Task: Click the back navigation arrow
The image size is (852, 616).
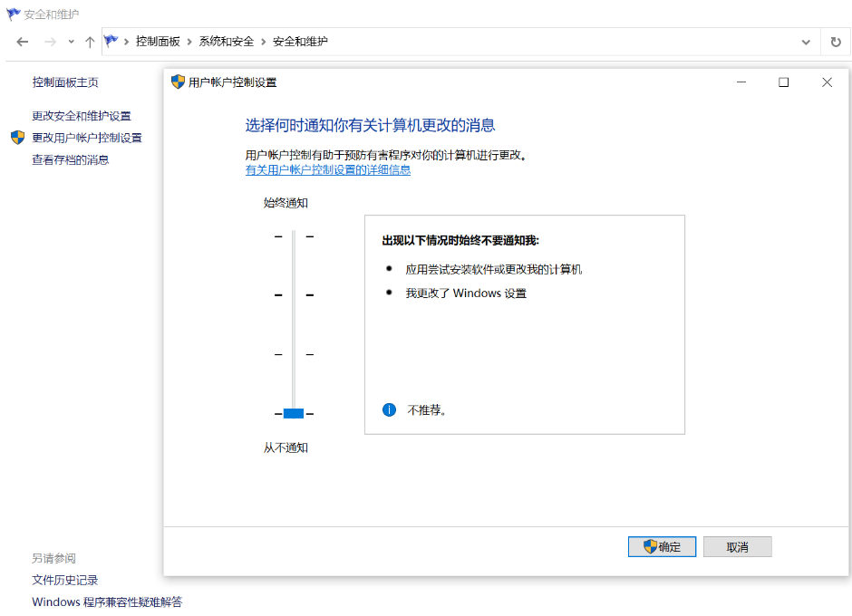Action: pyautogui.click(x=22, y=42)
